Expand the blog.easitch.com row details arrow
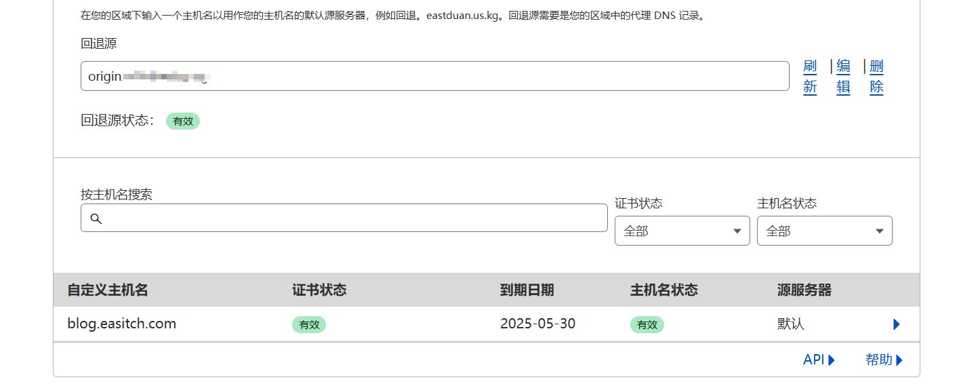This screenshot has height=384, width=980. [x=896, y=324]
